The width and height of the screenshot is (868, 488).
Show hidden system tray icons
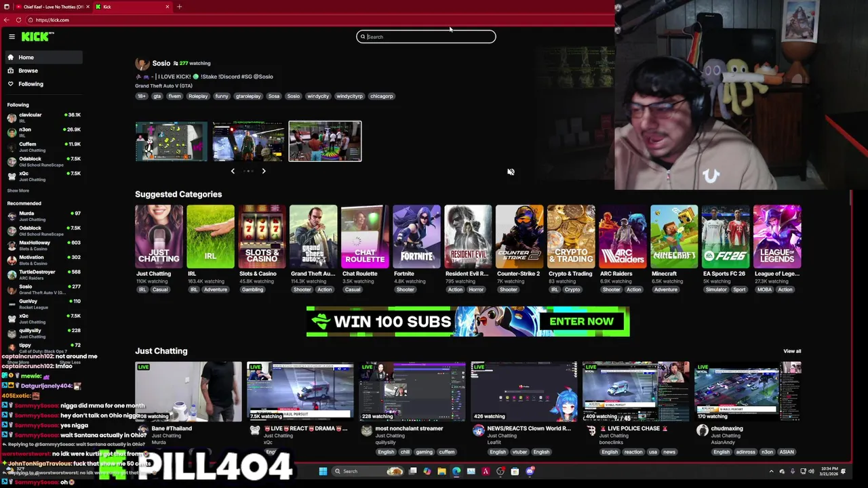point(771,471)
